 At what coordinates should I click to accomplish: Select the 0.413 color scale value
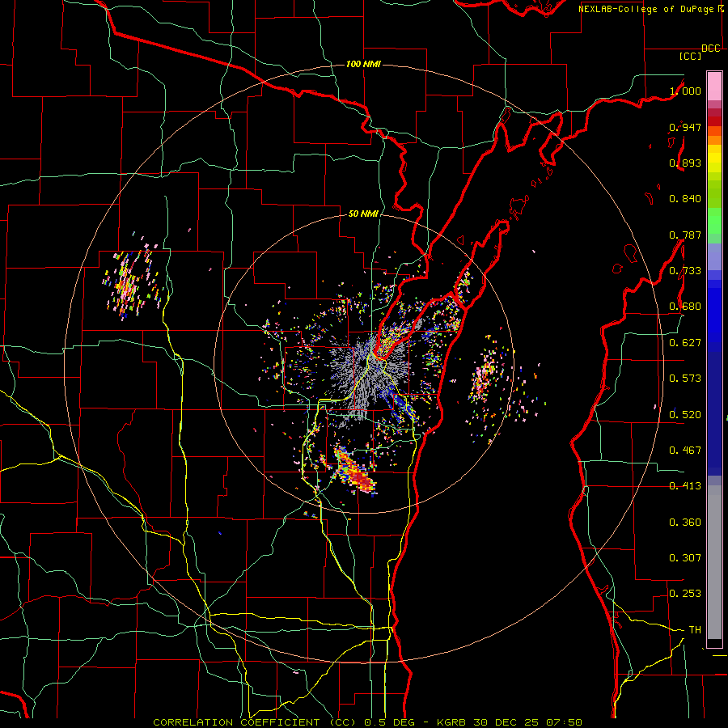[685, 486]
